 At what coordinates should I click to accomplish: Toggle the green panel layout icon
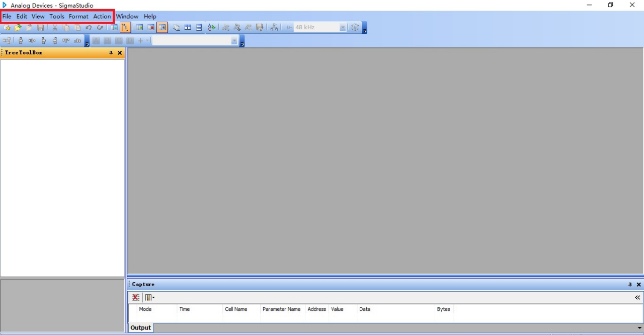point(140,28)
